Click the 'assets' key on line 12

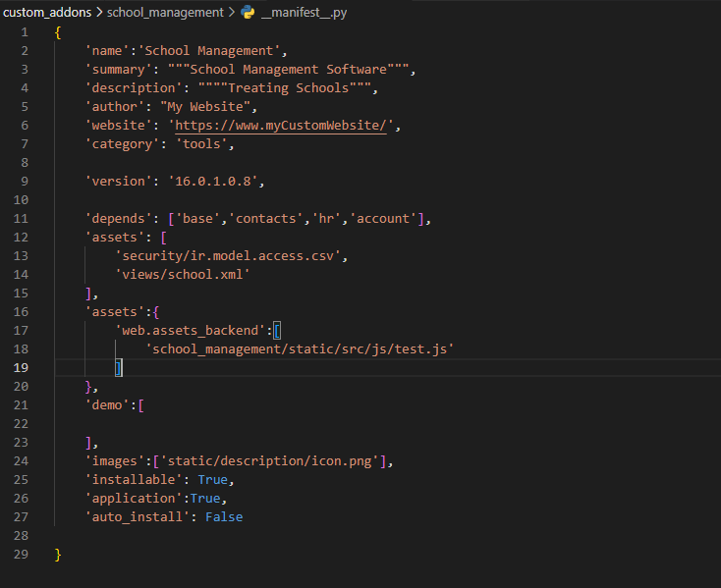(x=115, y=237)
